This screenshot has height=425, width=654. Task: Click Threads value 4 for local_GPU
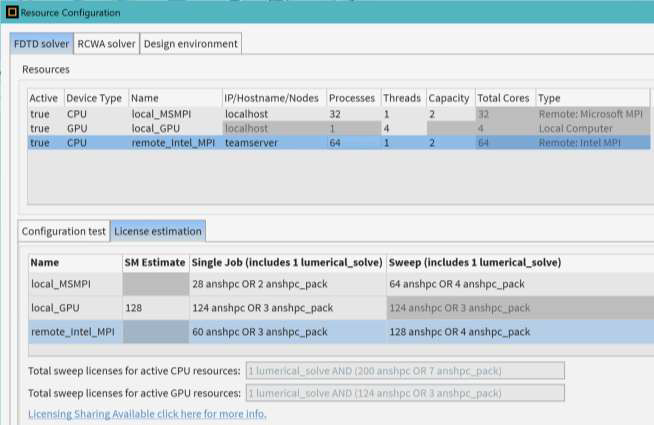pyautogui.click(x=403, y=128)
